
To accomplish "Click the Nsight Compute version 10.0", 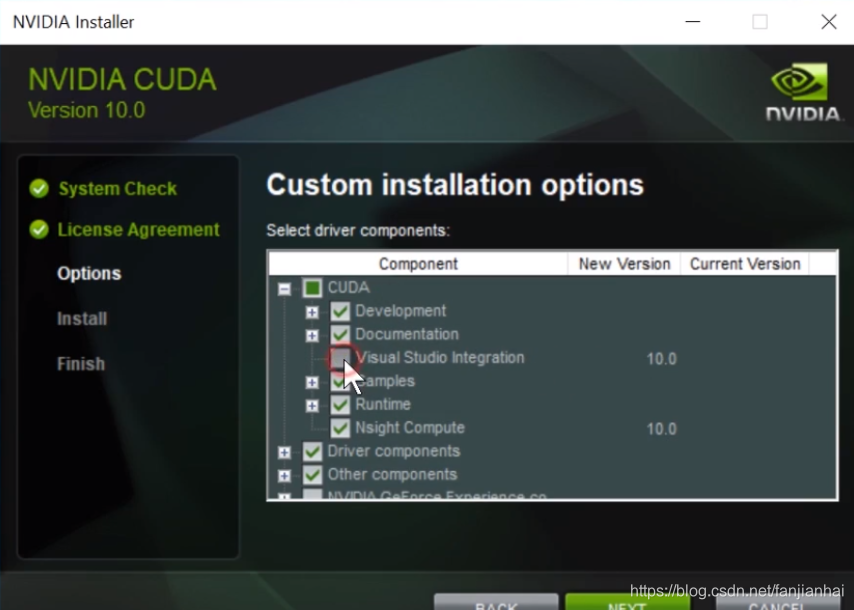I will (661, 429).
